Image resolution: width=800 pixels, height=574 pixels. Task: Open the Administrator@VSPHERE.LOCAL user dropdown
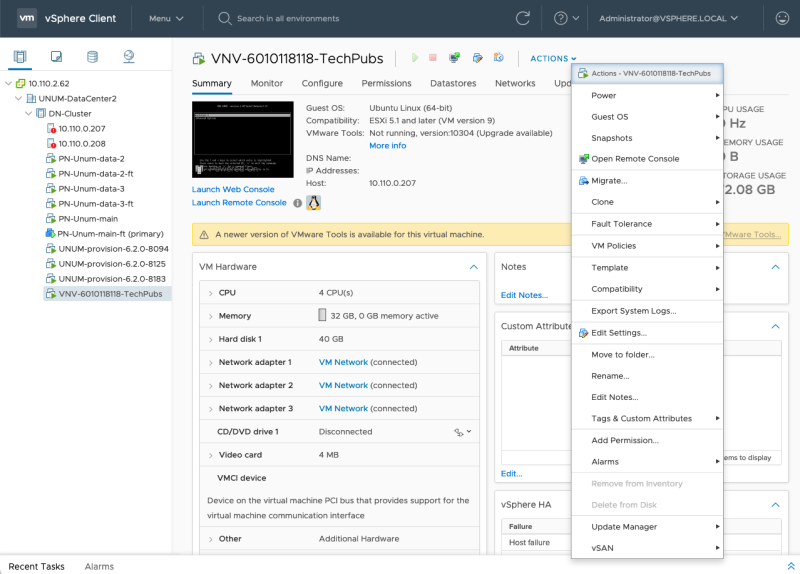click(x=668, y=18)
